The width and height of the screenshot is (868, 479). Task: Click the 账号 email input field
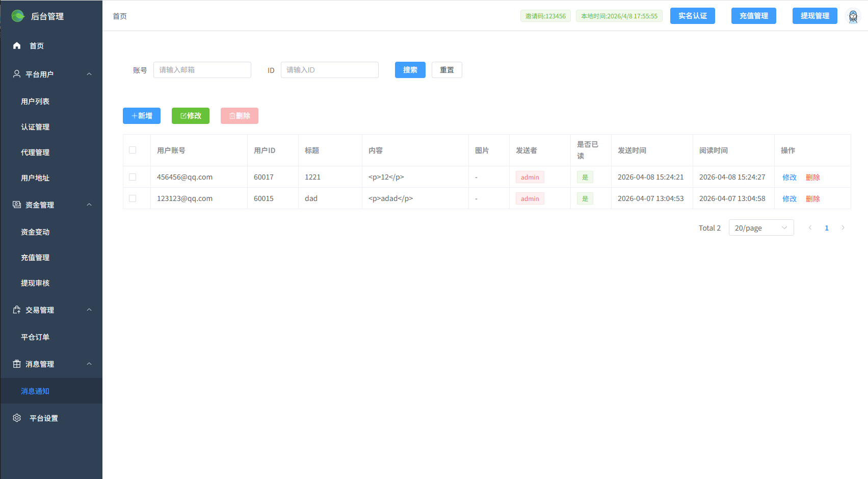click(x=202, y=70)
